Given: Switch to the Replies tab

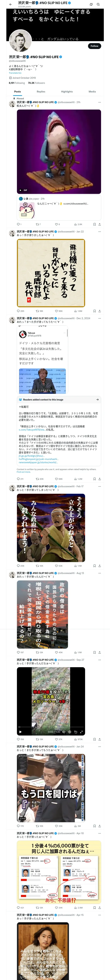Looking at the screenshot, I should pos(41,92).
